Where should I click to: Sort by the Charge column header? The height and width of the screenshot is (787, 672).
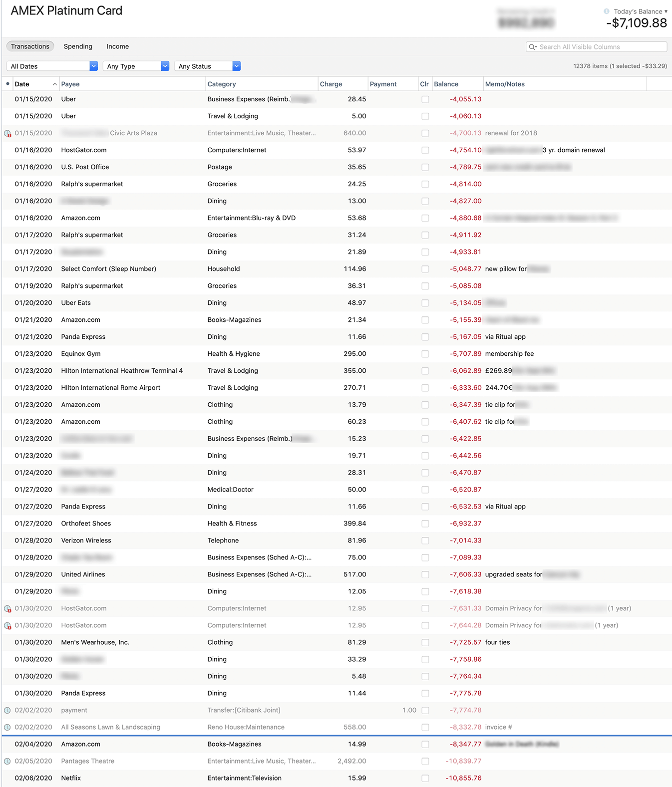342,84
